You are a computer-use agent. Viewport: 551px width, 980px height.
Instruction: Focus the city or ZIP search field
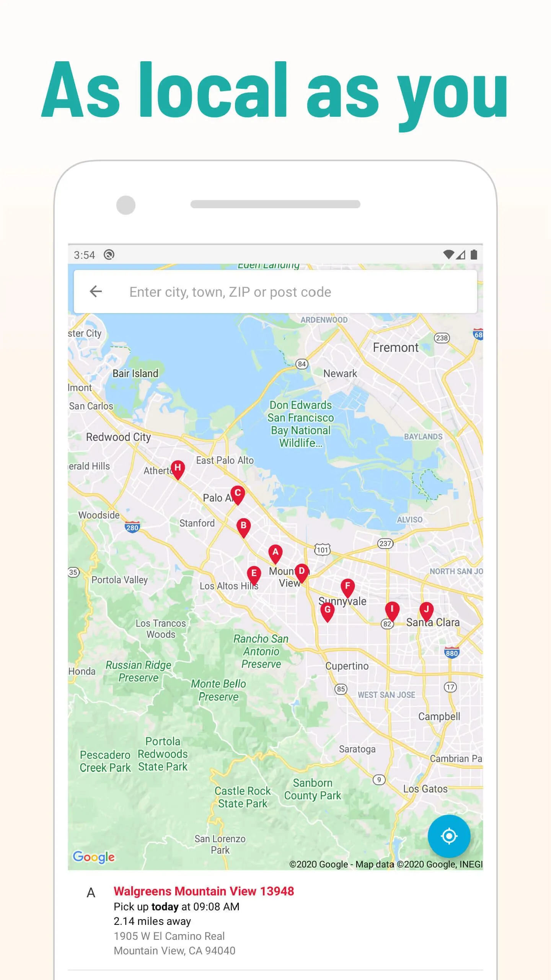[x=275, y=292]
